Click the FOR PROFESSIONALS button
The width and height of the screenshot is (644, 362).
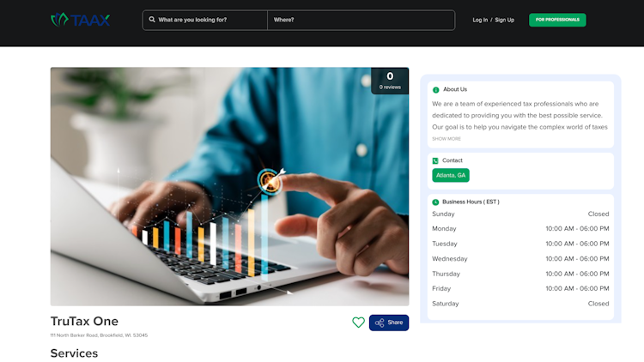557,20
